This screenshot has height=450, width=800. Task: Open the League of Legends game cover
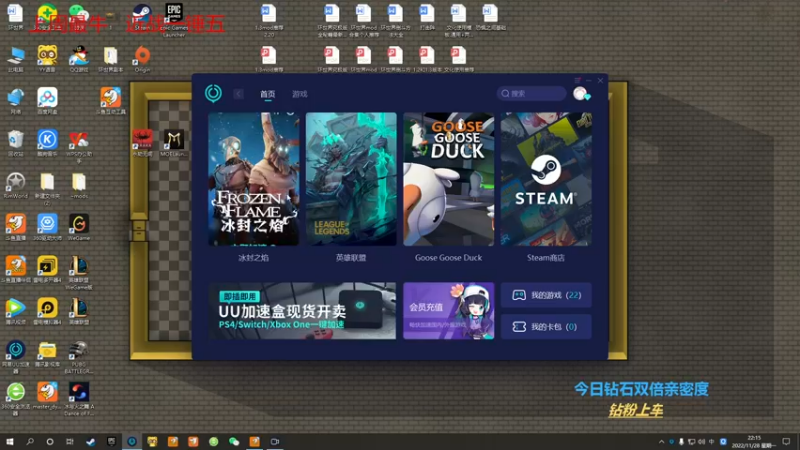[x=351, y=179]
